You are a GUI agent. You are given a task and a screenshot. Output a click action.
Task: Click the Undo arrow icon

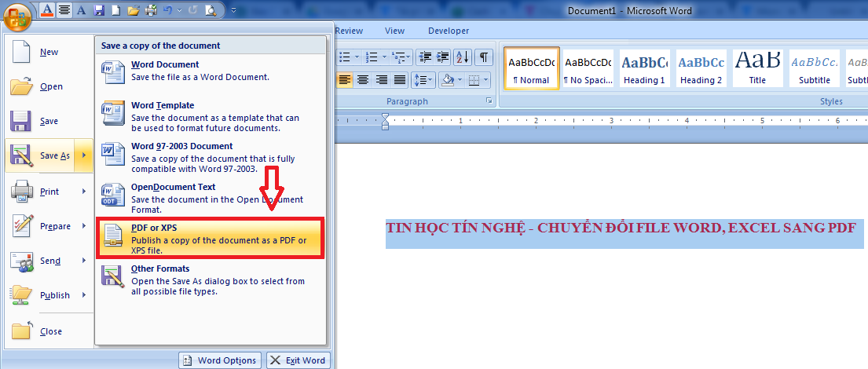[x=168, y=10]
